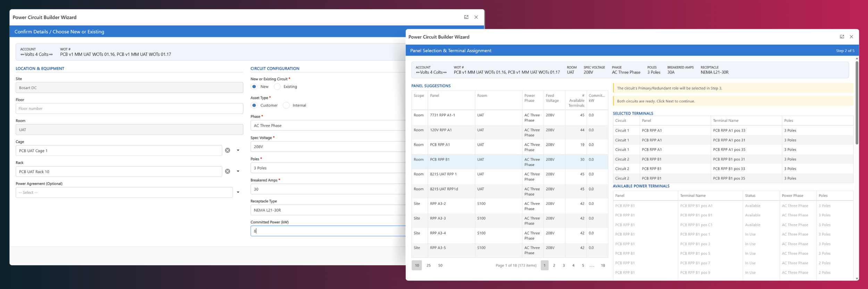This screenshot has width=868, height=289.
Task: Click the front wizard vertical scrollbar
Action: 857,103
